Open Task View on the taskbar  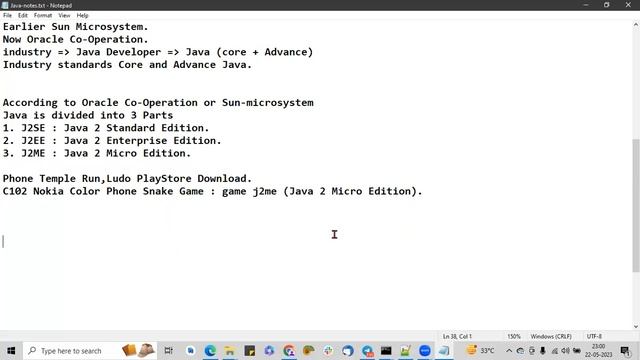coord(168,351)
